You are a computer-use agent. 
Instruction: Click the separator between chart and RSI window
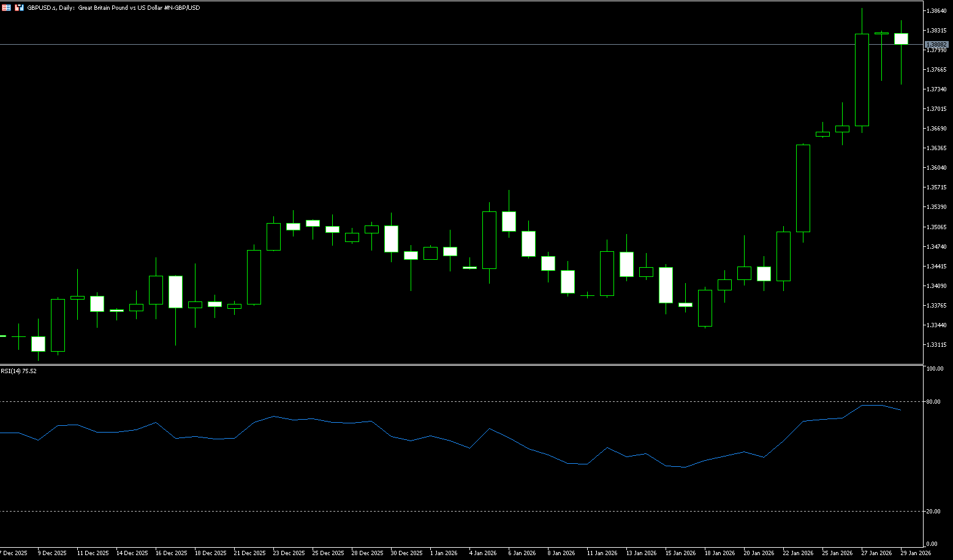point(460,365)
